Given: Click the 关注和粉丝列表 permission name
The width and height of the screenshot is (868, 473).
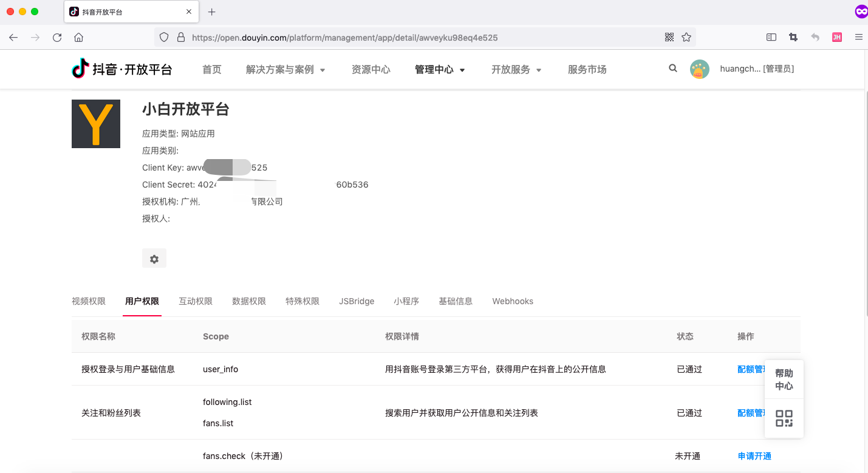Looking at the screenshot, I should [111, 413].
